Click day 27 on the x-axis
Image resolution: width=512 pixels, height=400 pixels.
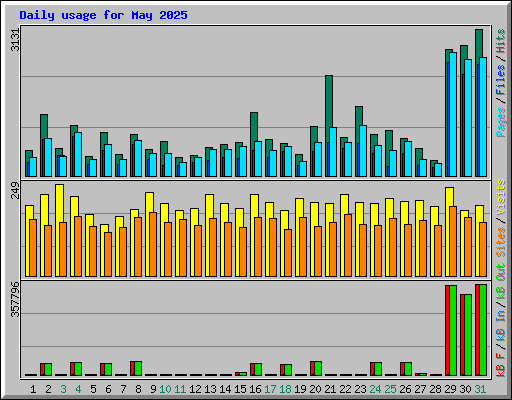(420, 389)
